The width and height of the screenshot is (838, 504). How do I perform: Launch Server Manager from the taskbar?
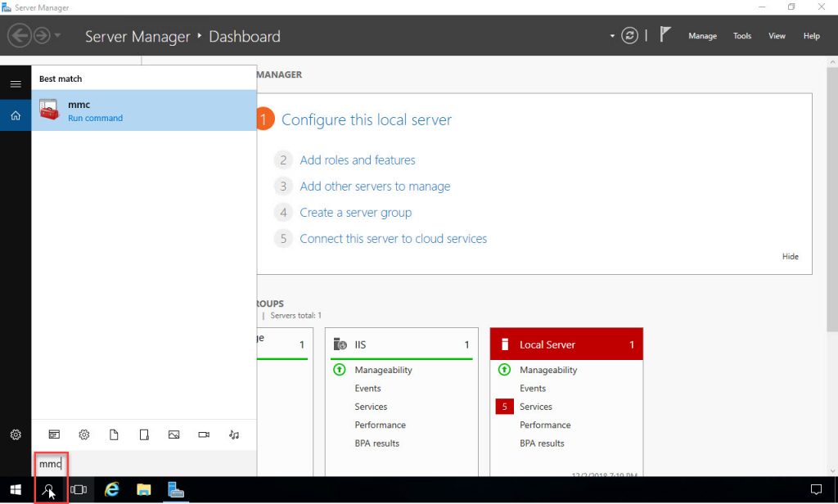coord(175,489)
